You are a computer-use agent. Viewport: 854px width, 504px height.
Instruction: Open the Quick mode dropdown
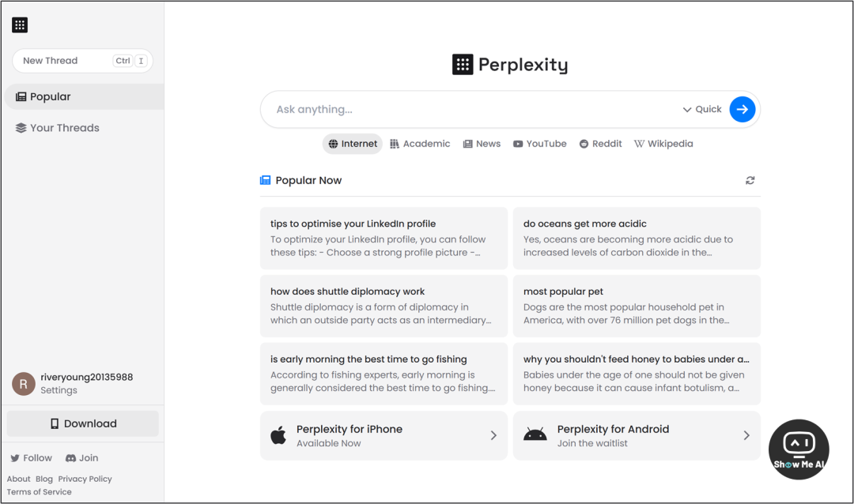coord(702,109)
